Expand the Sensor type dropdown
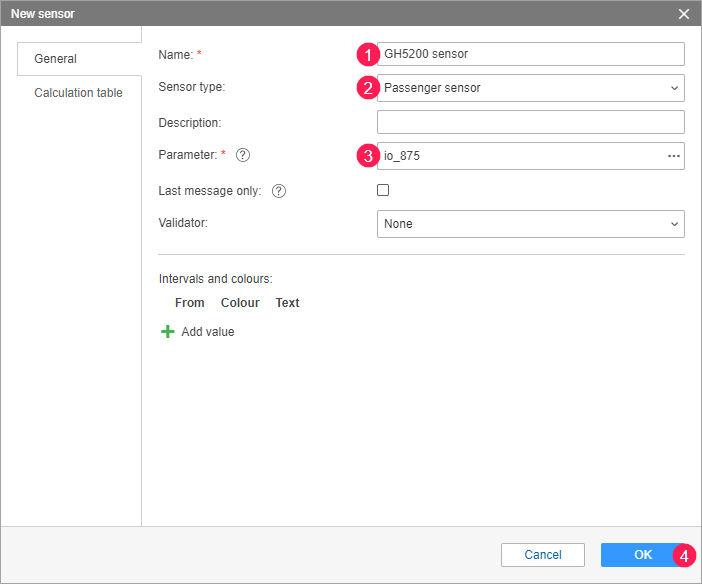Image resolution: width=702 pixels, height=584 pixels. (x=530, y=88)
